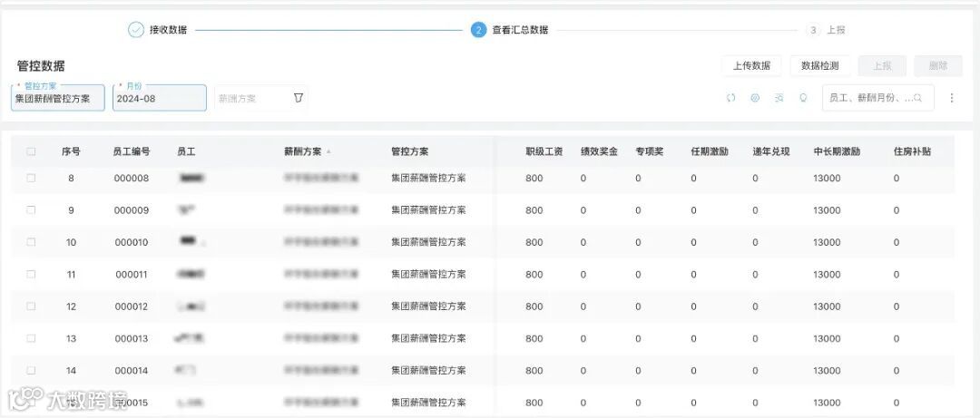Check the row 10 checkbox
This screenshot has width=980, height=418.
(x=31, y=242)
